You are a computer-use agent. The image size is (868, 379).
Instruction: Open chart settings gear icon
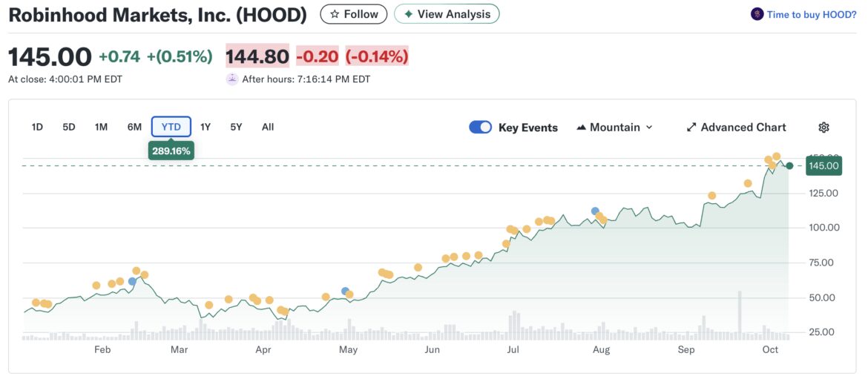pos(823,128)
